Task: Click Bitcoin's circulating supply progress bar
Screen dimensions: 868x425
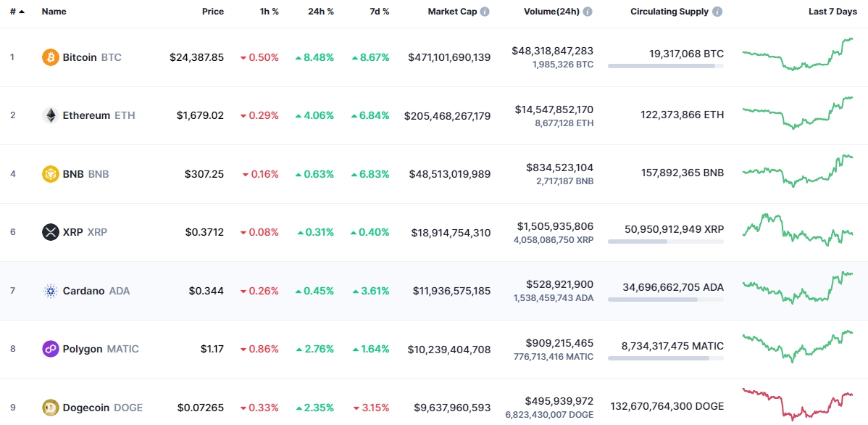Action: pyautogui.click(x=665, y=66)
